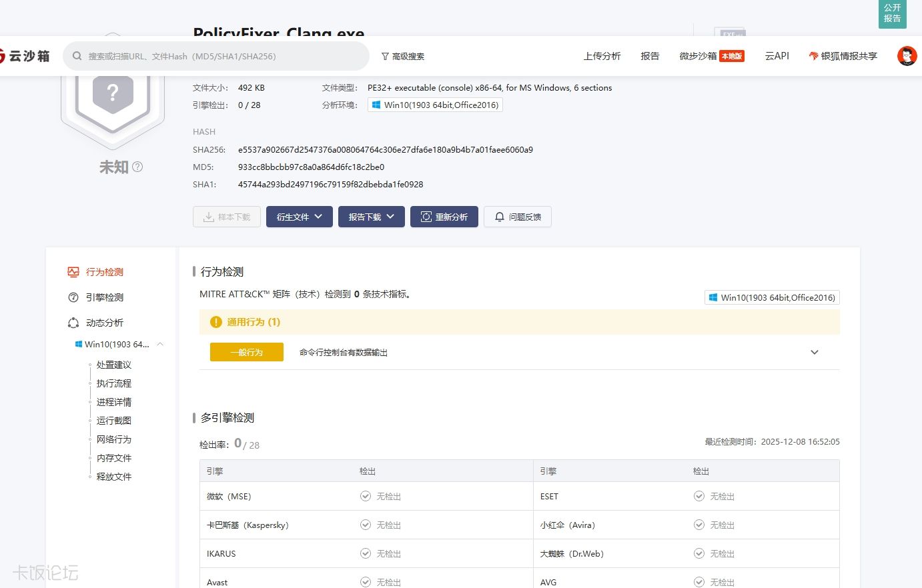The height and width of the screenshot is (588, 922).
Task: Open the user avatar at top right
Action: click(907, 56)
